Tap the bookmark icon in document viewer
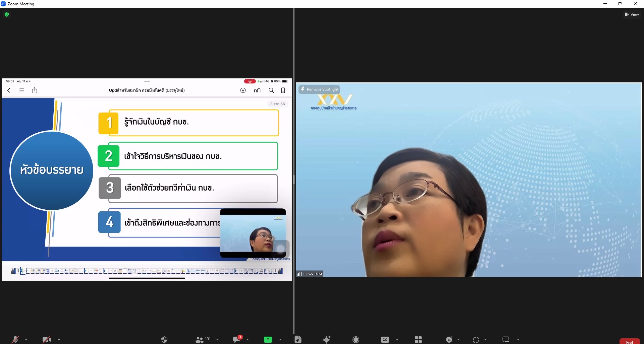The width and height of the screenshot is (644, 344). pos(283,90)
